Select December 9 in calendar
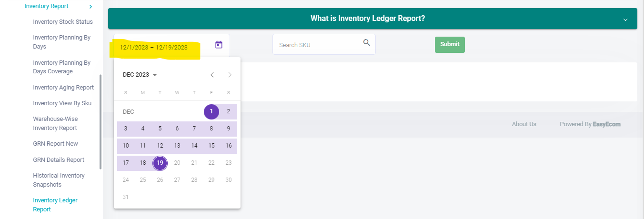The width and height of the screenshot is (644, 219). pos(229,129)
